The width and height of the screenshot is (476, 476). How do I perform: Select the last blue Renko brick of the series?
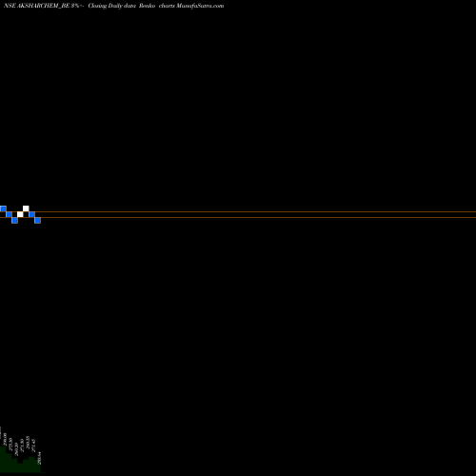[37, 220]
